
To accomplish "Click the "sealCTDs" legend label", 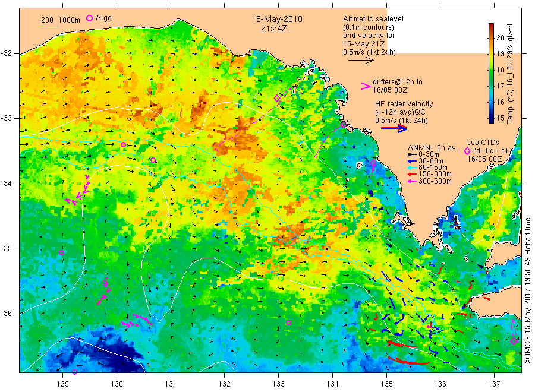I will coord(483,143).
